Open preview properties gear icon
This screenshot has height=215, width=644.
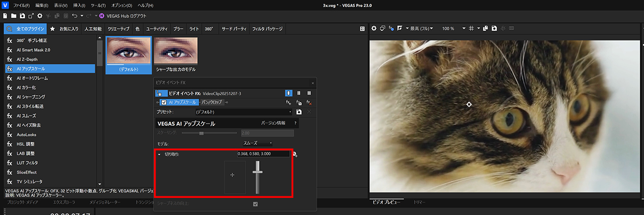(x=374, y=28)
